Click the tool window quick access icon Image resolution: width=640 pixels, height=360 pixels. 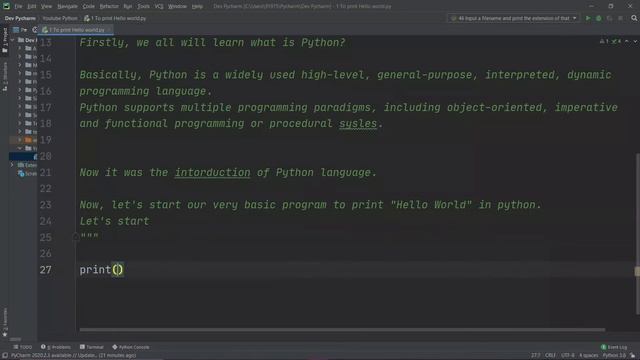(5, 356)
